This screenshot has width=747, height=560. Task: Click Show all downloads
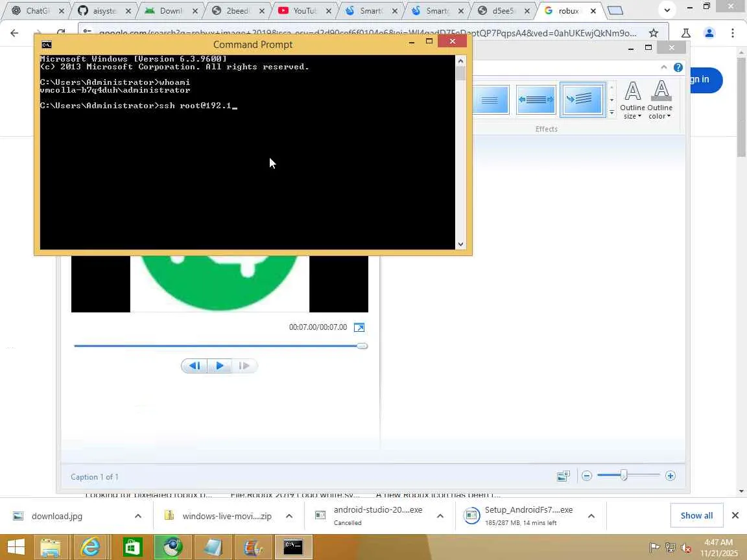coord(696,516)
